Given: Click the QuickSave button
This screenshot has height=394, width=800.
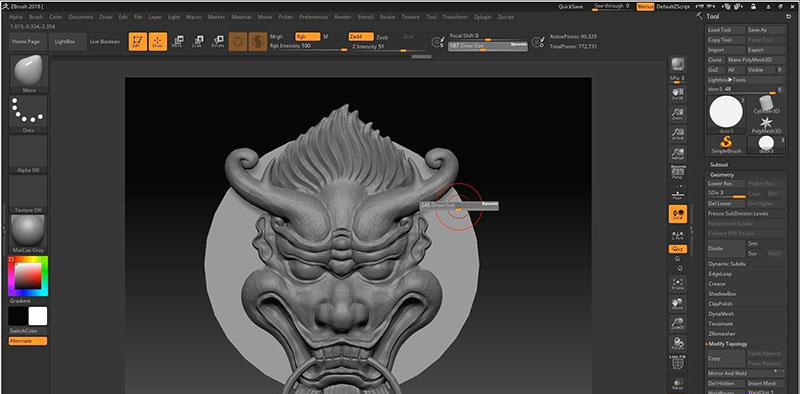Looking at the screenshot, I should coord(570,7).
